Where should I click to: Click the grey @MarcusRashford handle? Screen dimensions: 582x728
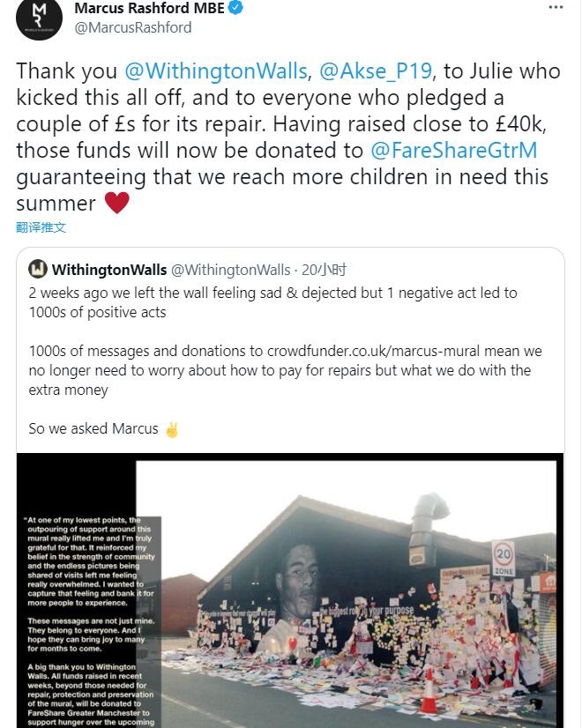[x=132, y=27]
